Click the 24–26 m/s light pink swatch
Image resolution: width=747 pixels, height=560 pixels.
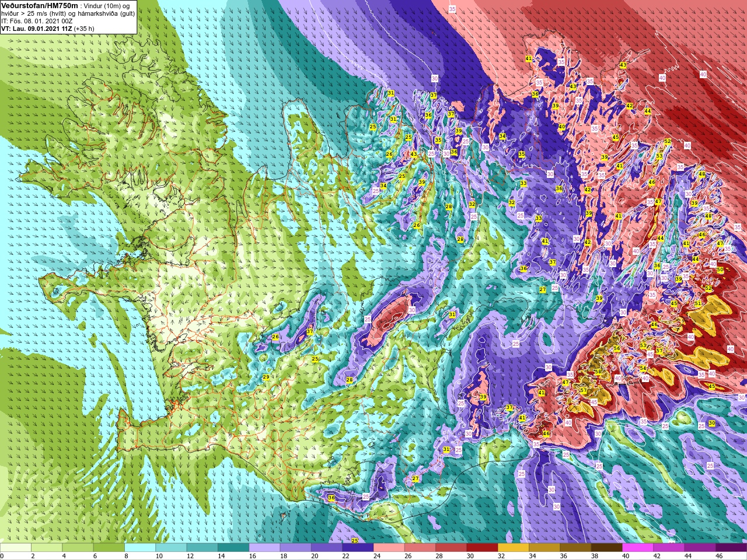point(389,547)
